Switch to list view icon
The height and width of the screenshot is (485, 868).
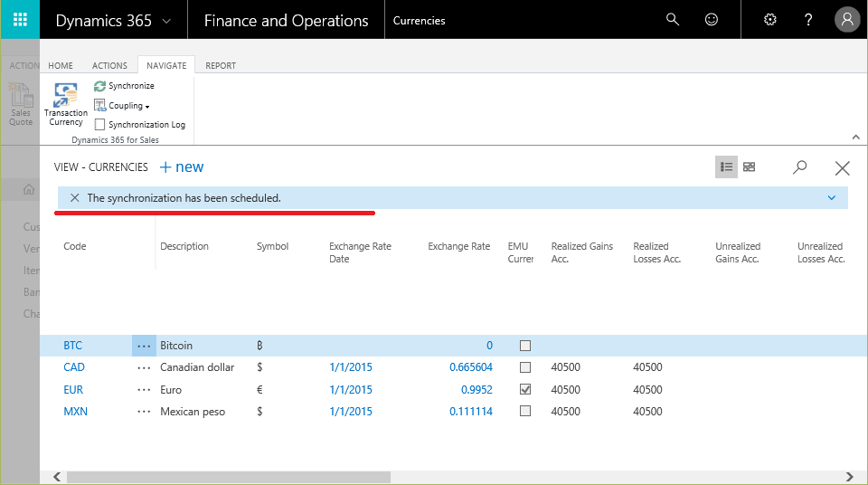(x=726, y=166)
